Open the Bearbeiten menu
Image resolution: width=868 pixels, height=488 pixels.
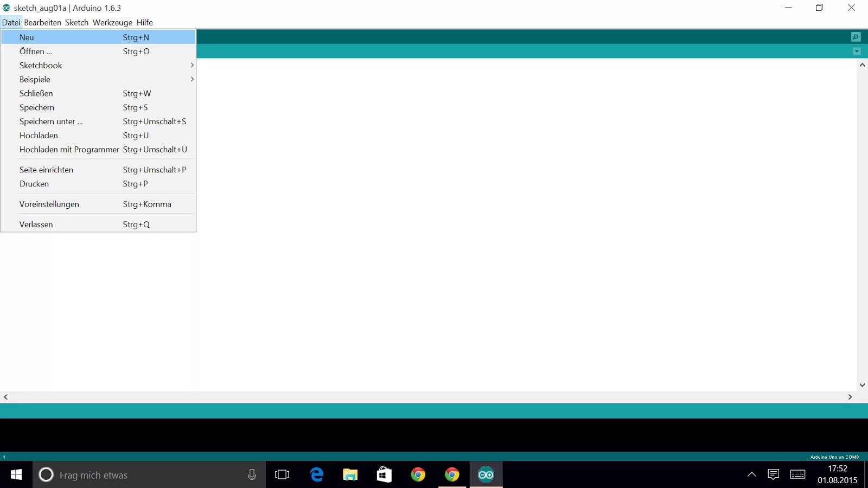(x=42, y=22)
